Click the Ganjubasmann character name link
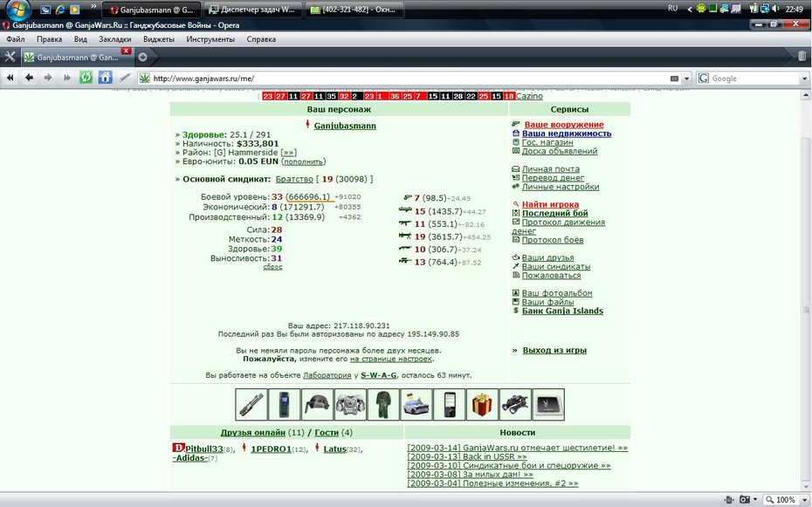812x507 pixels. coord(345,126)
